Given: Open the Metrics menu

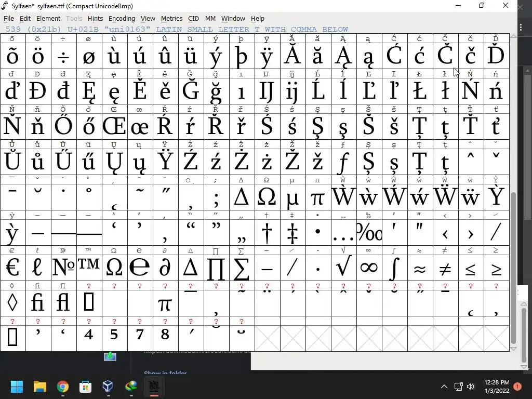Looking at the screenshot, I should click(171, 19).
